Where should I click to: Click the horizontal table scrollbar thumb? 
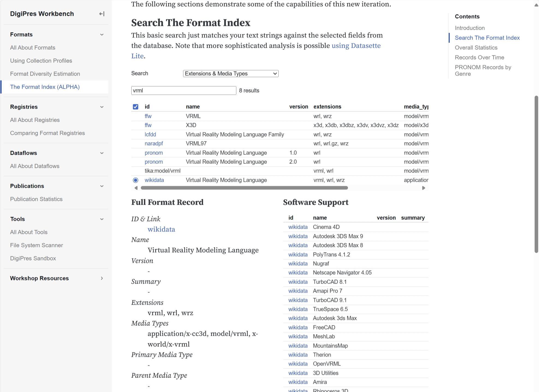[x=244, y=188]
